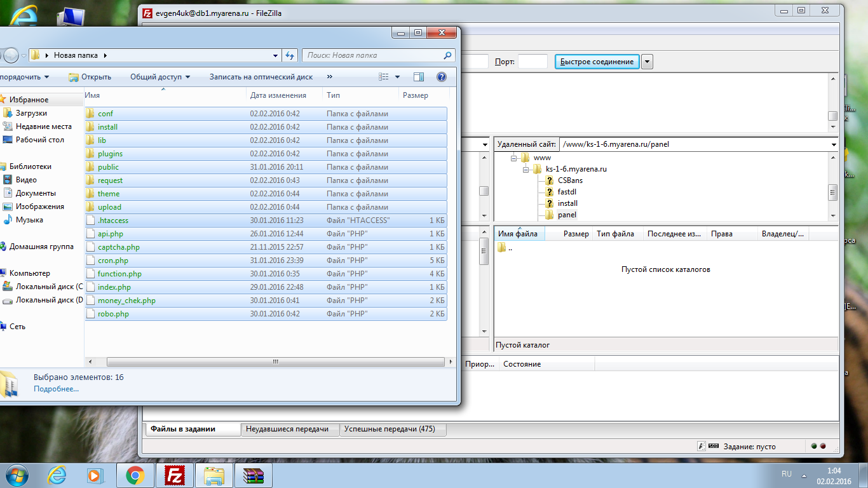Collapse the www tree node
The height and width of the screenshot is (488, 868).
click(514, 158)
